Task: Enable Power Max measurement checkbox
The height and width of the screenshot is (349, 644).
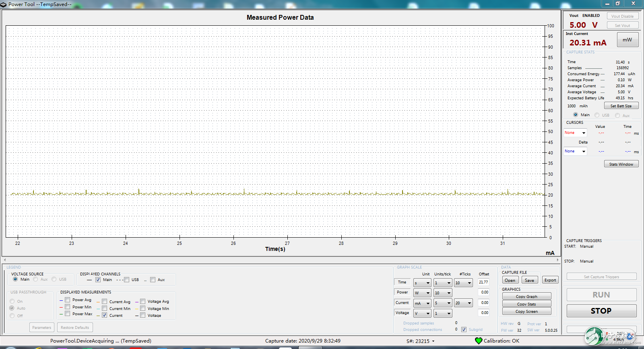Action: (68, 314)
